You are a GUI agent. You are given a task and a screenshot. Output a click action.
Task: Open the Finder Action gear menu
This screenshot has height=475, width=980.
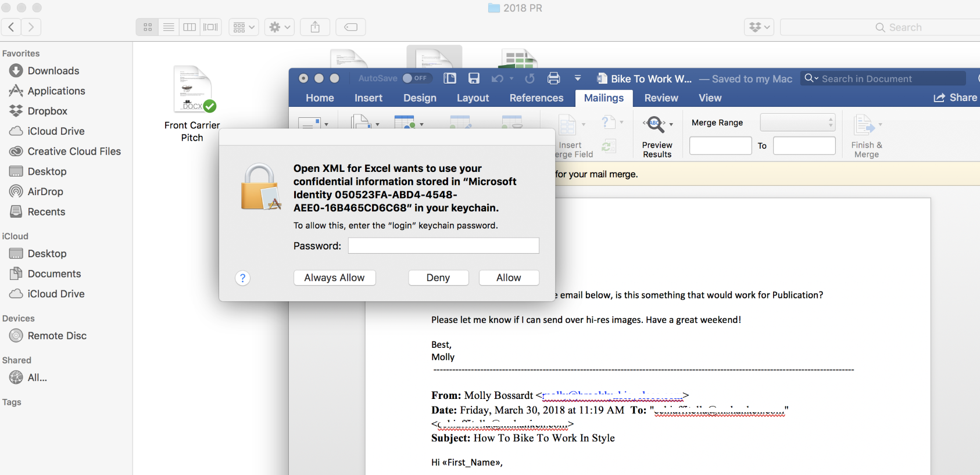click(280, 27)
